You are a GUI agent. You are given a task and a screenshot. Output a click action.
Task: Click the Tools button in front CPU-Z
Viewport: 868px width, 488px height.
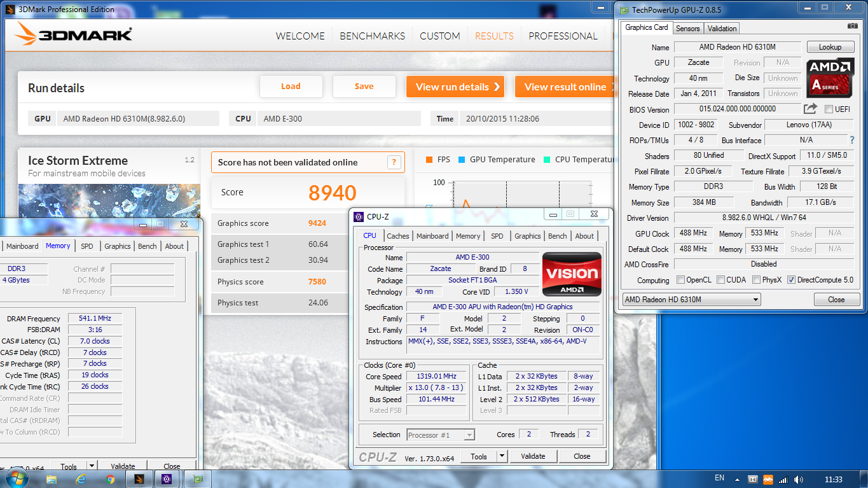click(479, 456)
